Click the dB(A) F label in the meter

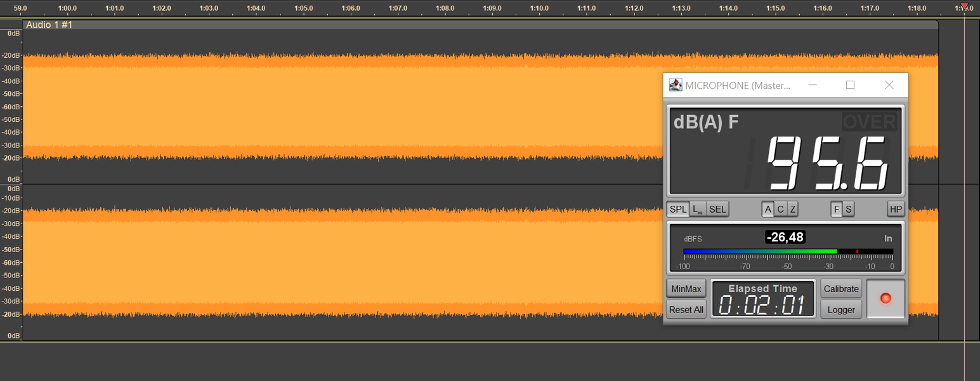click(706, 122)
